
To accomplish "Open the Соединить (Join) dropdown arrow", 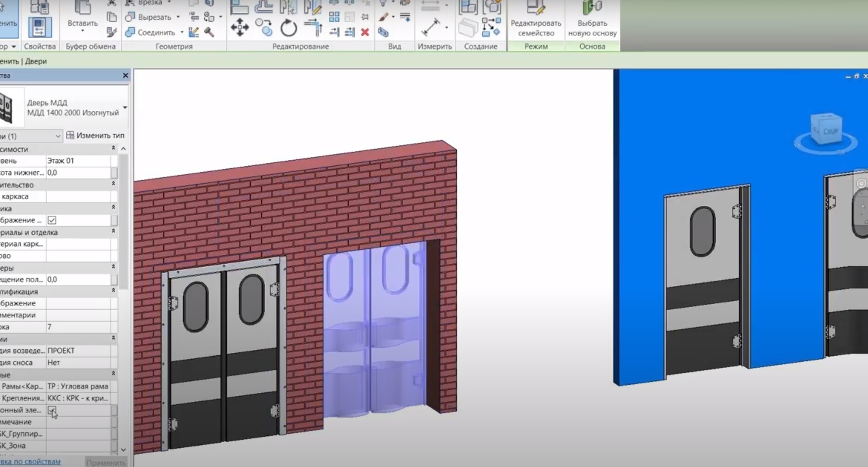I will pos(182,33).
